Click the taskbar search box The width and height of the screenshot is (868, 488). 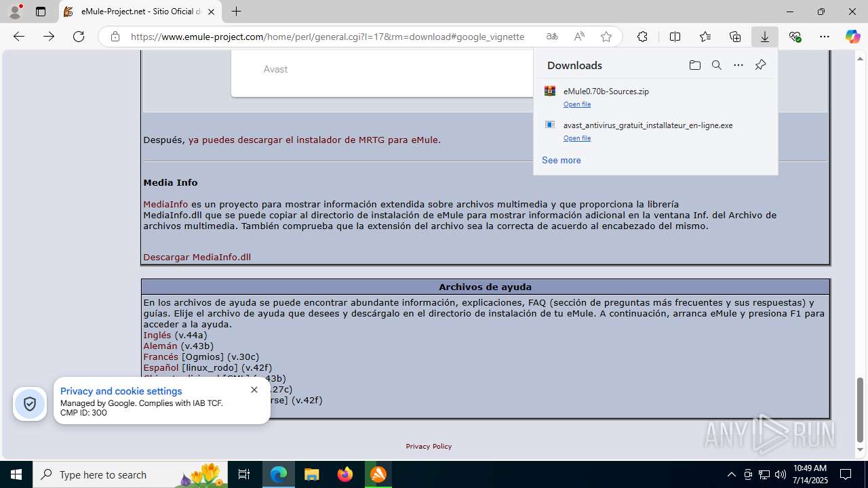(x=130, y=474)
